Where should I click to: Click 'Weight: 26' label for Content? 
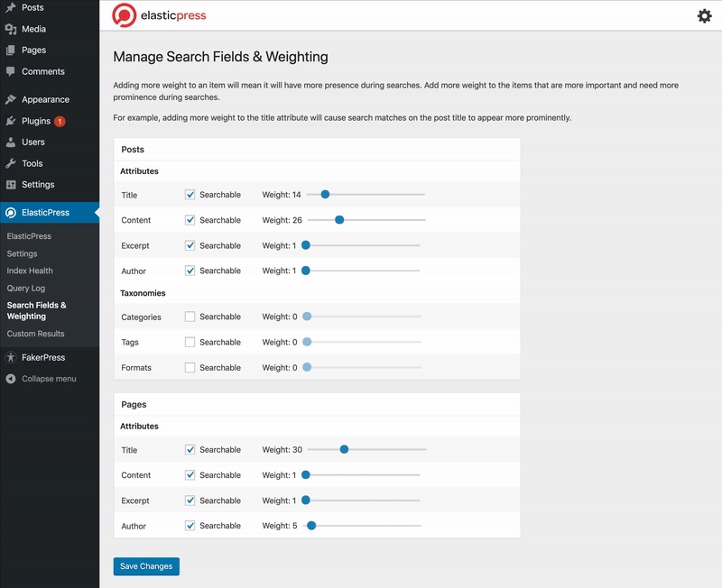click(282, 220)
